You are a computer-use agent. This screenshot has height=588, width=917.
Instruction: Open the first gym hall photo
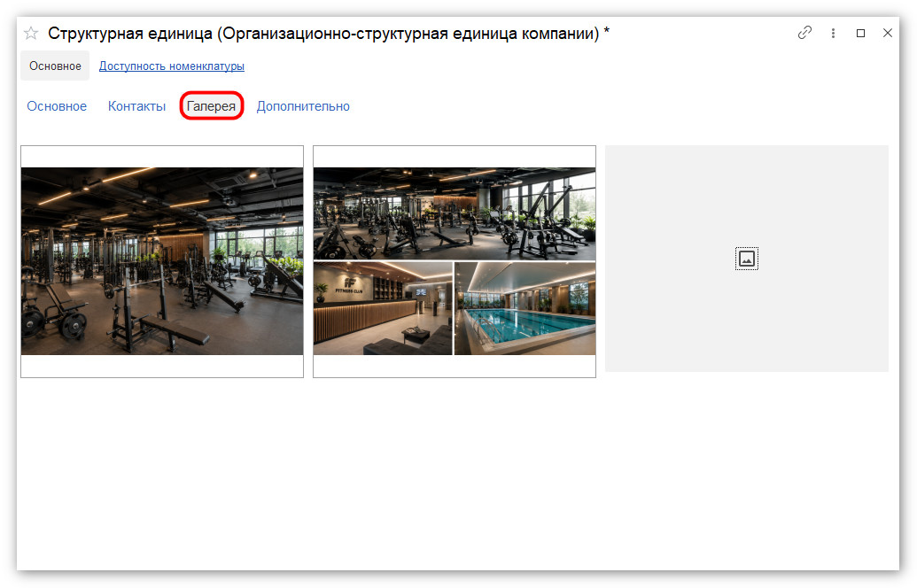pyautogui.click(x=162, y=261)
